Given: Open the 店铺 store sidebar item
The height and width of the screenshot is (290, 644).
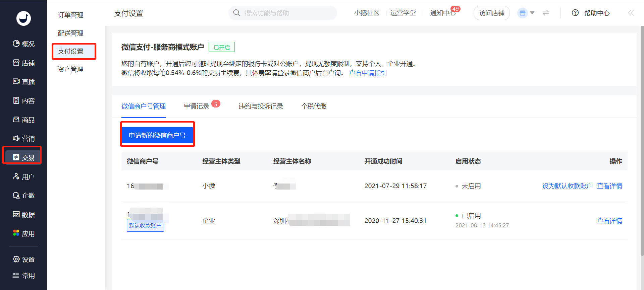Looking at the screenshot, I should click(23, 63).
